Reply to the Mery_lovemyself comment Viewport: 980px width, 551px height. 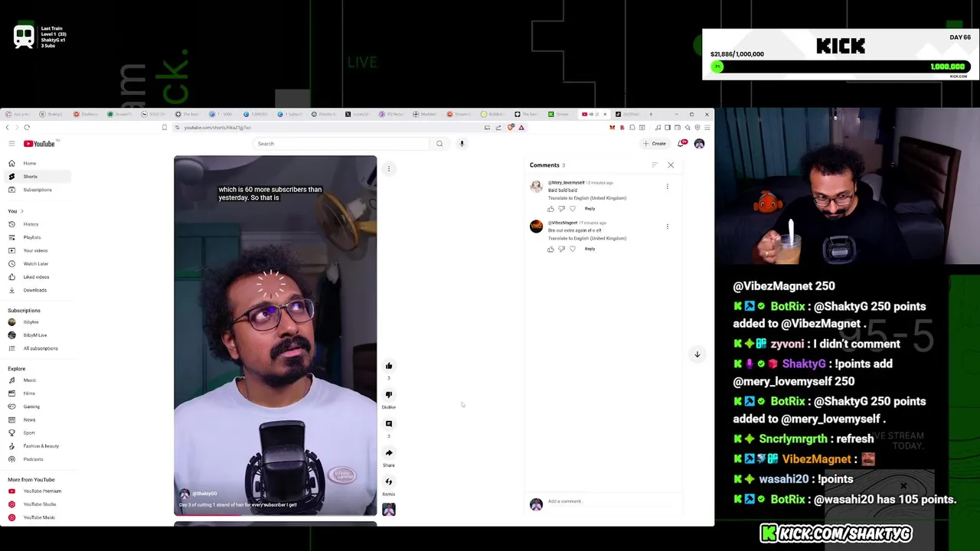[590, 209]
